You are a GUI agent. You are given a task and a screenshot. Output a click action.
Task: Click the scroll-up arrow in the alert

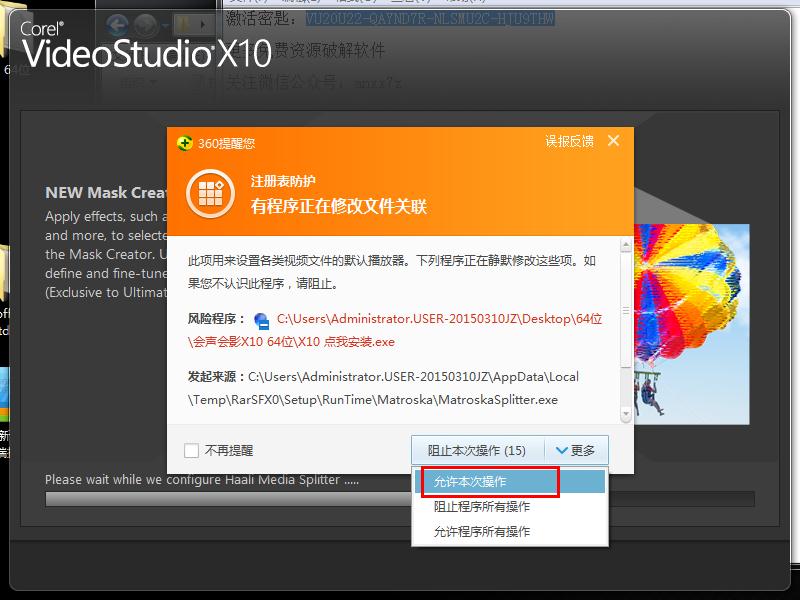point(626,246)
